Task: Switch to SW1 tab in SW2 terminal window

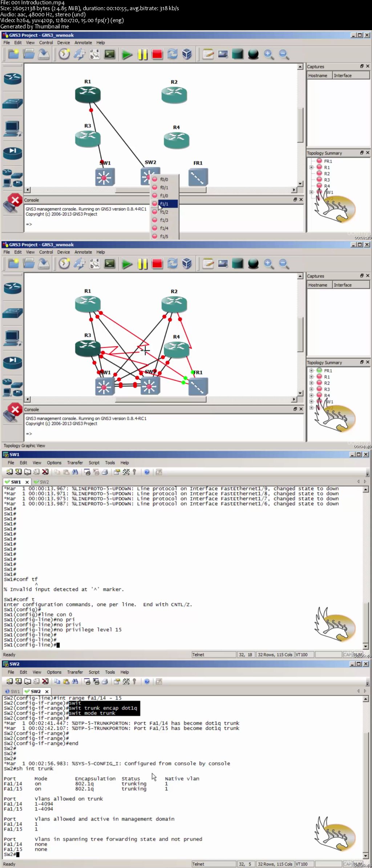Action: click(12, 691)
